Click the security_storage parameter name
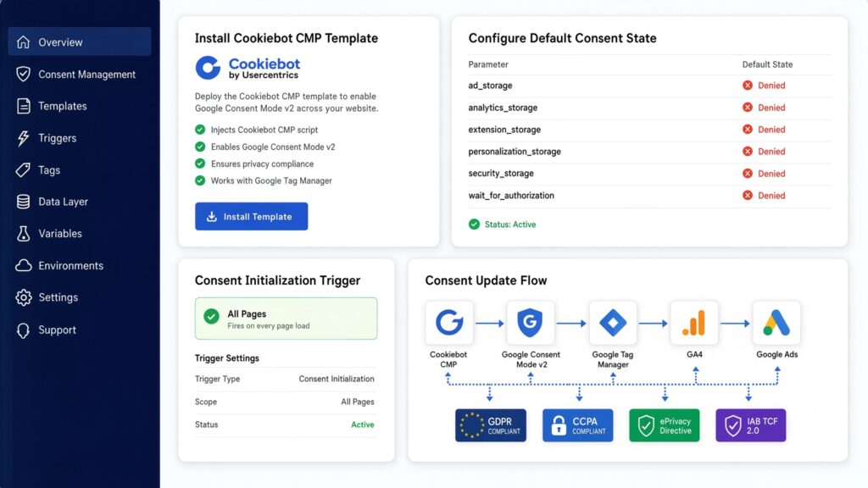This screenshot has width=868, height=488. pos(501,173)
